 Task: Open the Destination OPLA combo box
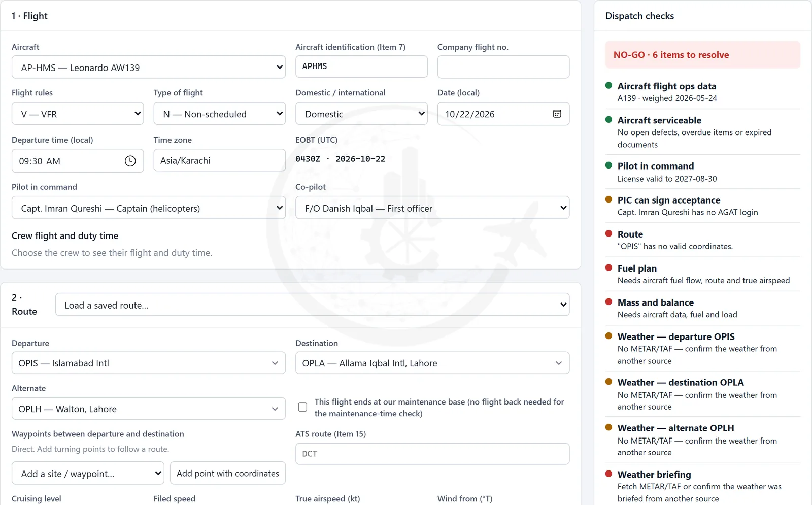pyautogui.click(x=432, y=363)
